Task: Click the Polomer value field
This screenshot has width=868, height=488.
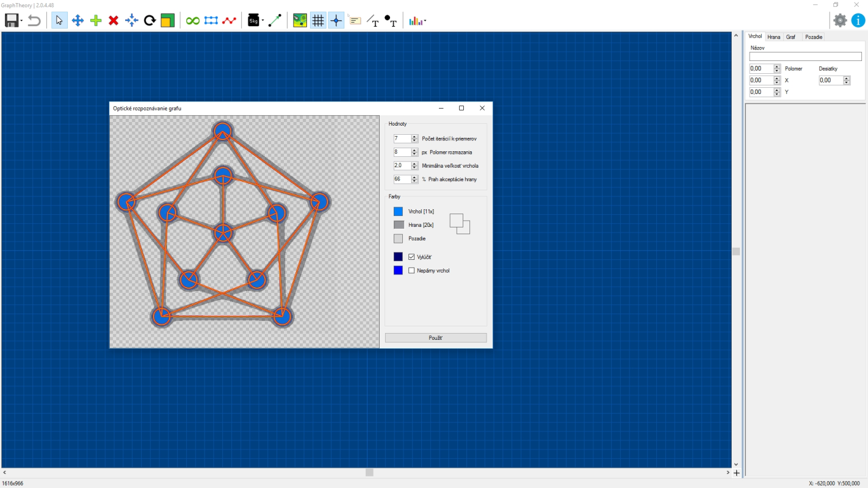Action: pos(761,69)
